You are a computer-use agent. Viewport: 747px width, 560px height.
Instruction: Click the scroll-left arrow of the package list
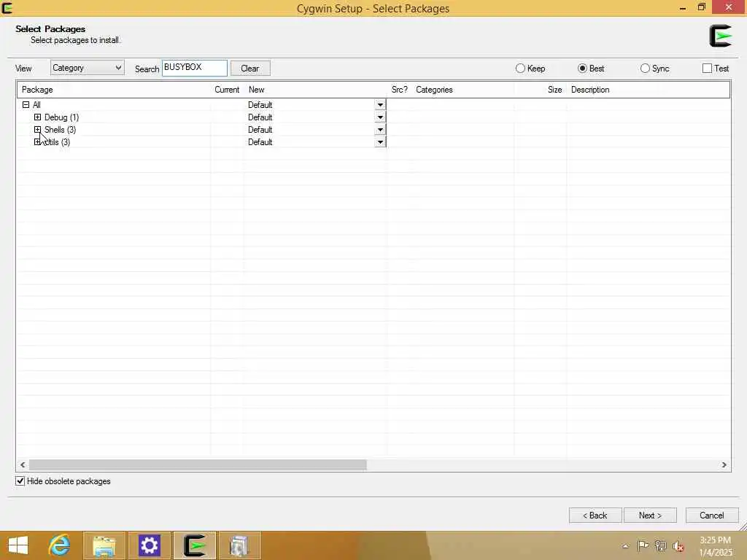coord(23,464)
